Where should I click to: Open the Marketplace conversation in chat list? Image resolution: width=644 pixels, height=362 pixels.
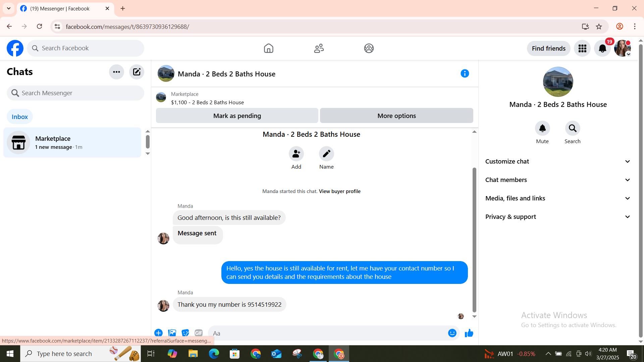[72, 142]
